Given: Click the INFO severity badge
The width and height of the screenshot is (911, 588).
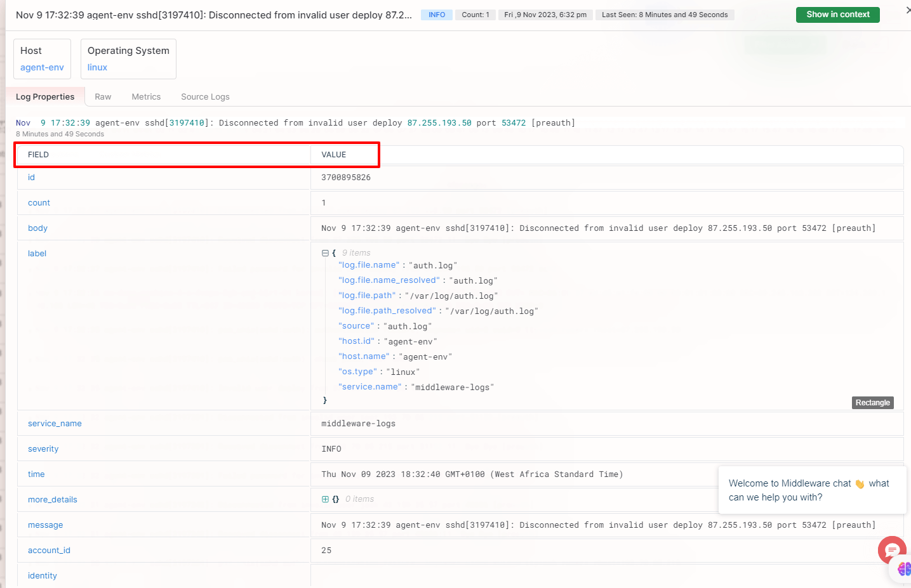Looking at the screenshot, I should click(x=436, y=14).
